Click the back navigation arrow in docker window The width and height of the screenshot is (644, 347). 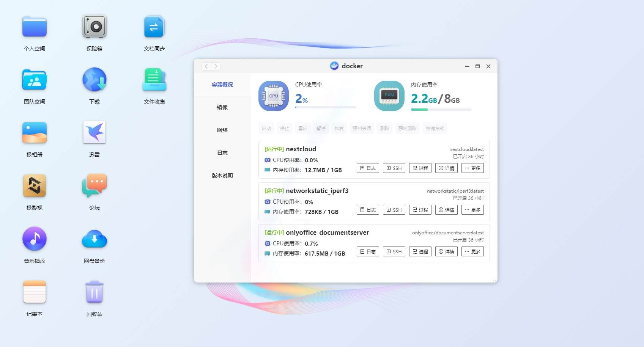tap(206, 66)
